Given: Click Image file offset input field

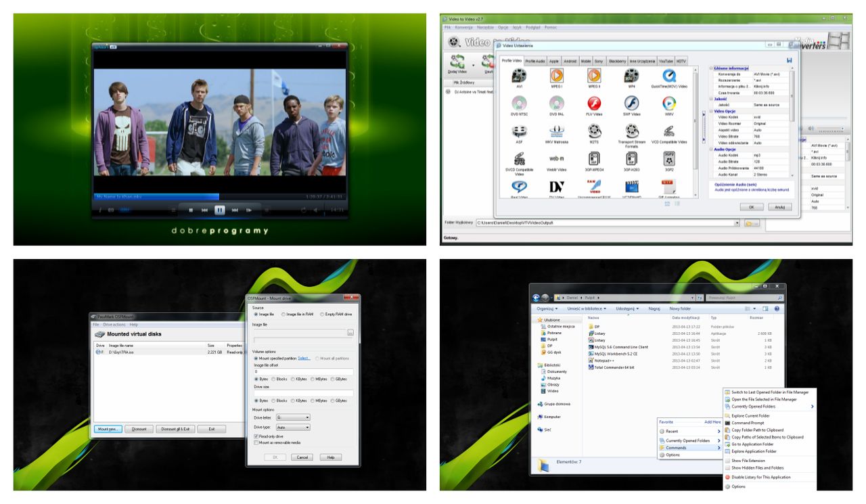Looking at the screenshot, I should (303, 371).
